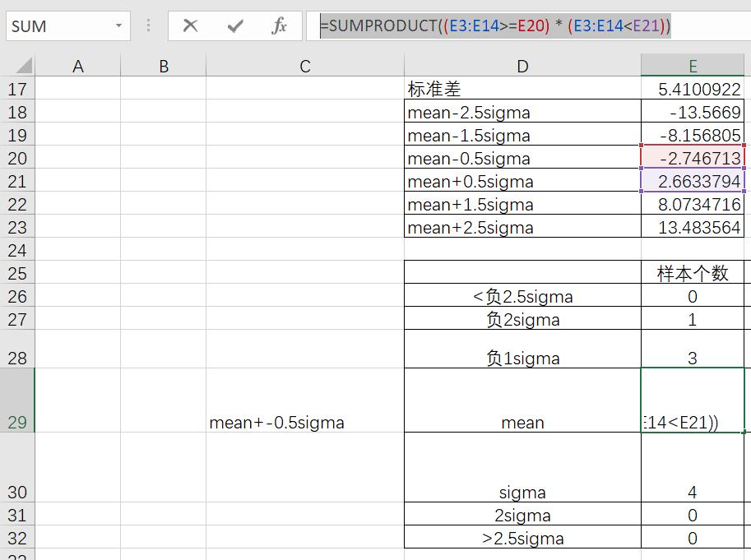
Task: Click the mean+0.5sigma label cell
Action: [x=522, y=180]
